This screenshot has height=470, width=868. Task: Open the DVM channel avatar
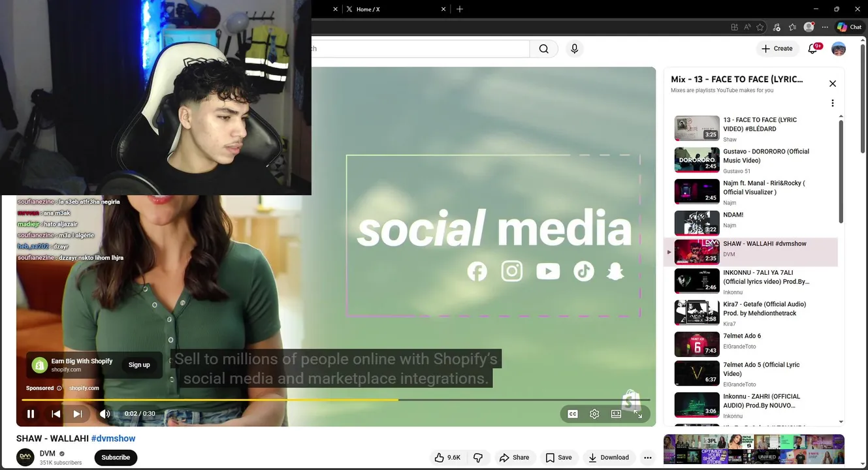pos(25,457)
